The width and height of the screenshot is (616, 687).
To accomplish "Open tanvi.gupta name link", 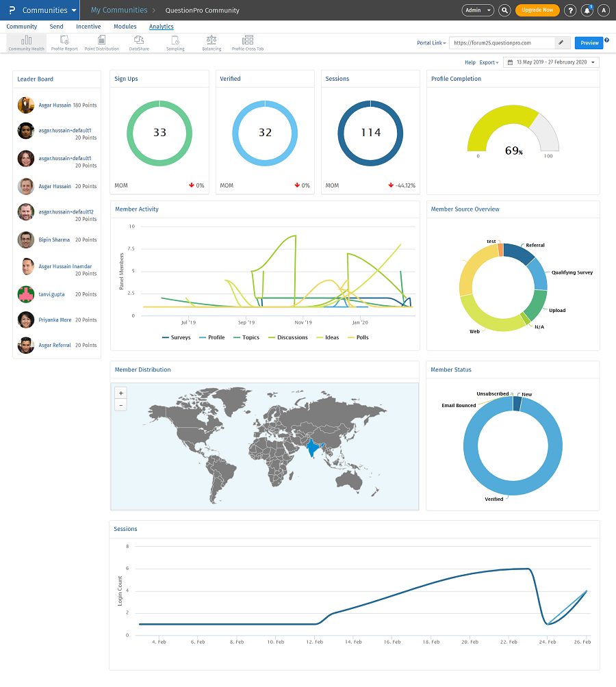I will [51, 294].
